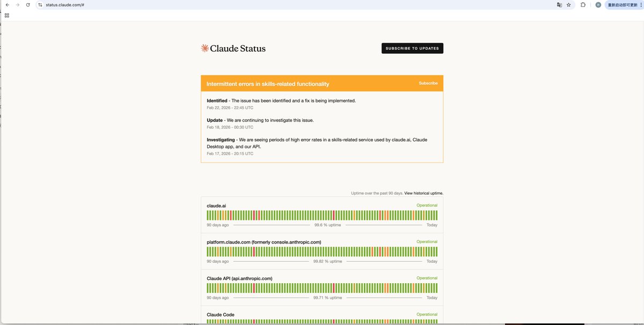
Task: Bookmark this page with the star icon
Action: pyautogui.click(x=568, y=4)
